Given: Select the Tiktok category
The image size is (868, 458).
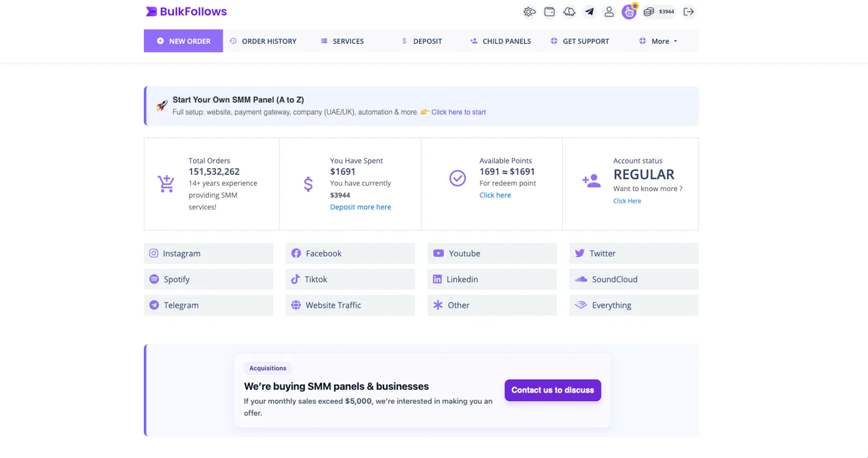Looking at the screenshot, I should (x=350, y=279).
